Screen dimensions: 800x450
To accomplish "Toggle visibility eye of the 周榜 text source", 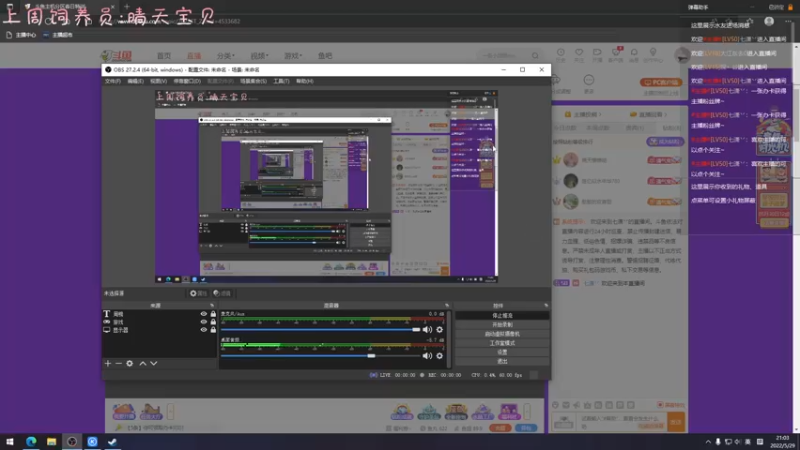I will click(204, 314).
